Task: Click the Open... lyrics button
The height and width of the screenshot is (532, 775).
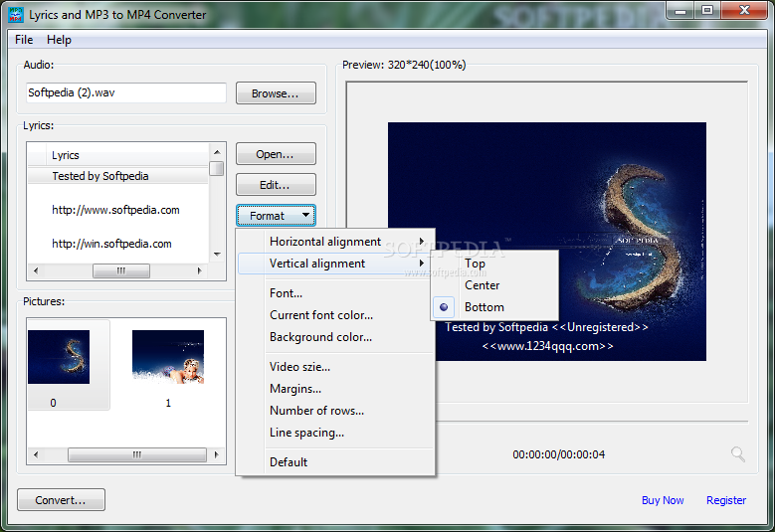Action: [x=276, y=153]
